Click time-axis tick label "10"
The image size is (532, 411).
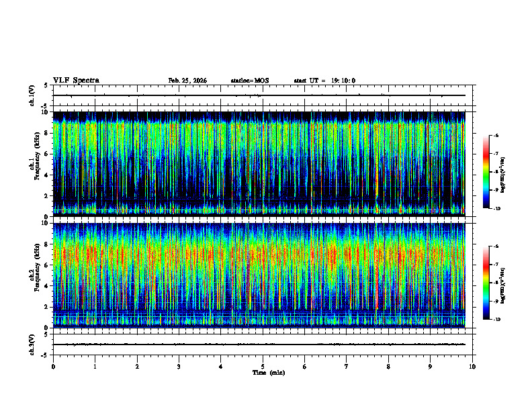[472, 367]
